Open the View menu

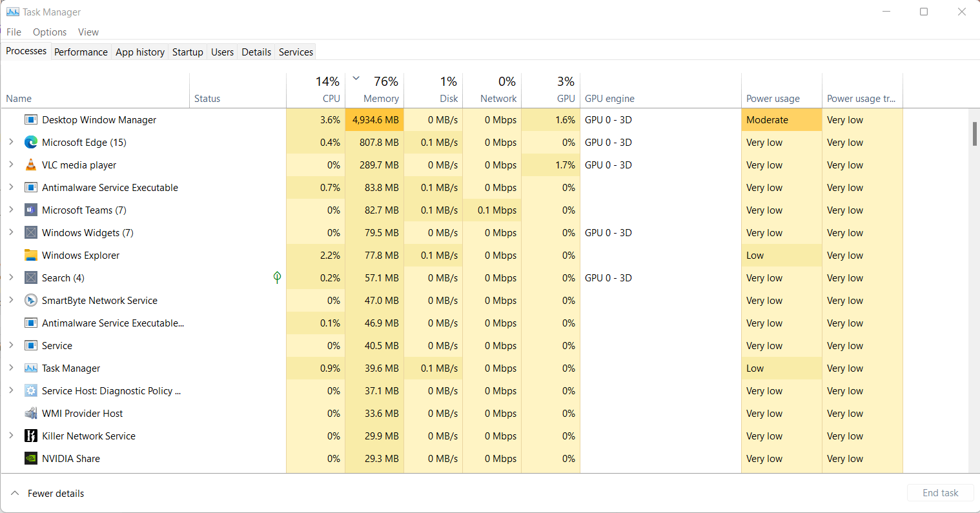coord(88,32)
